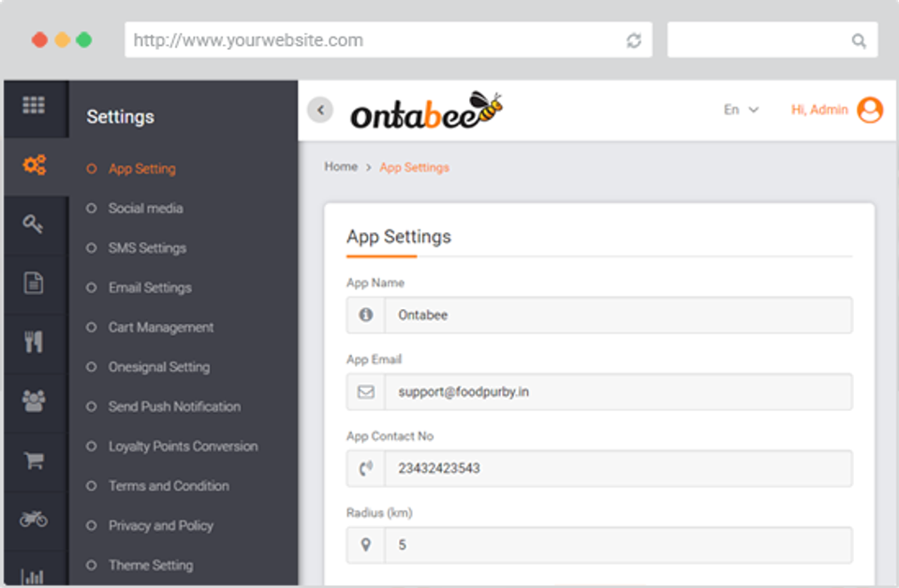Select the motorbike delivery sidebar icon
The width and height of the screenshot is (899, 588).
click(x=35, y=519)
